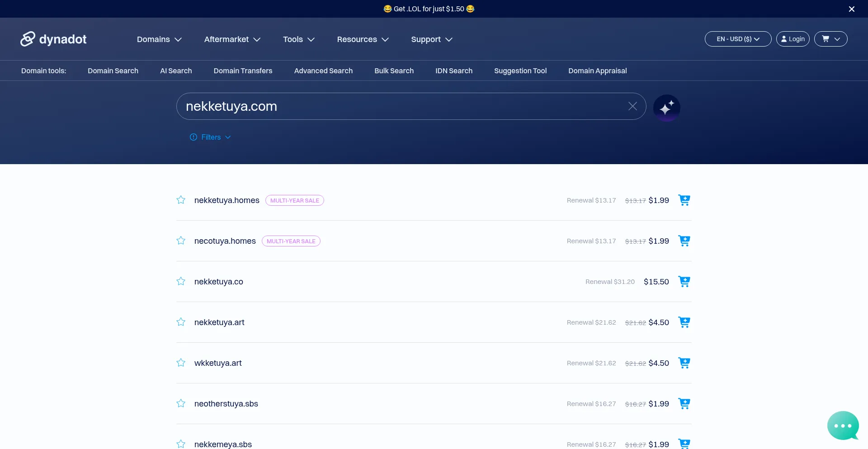Open EN - USD ($) language currency selector

click(x=738, y=39)
